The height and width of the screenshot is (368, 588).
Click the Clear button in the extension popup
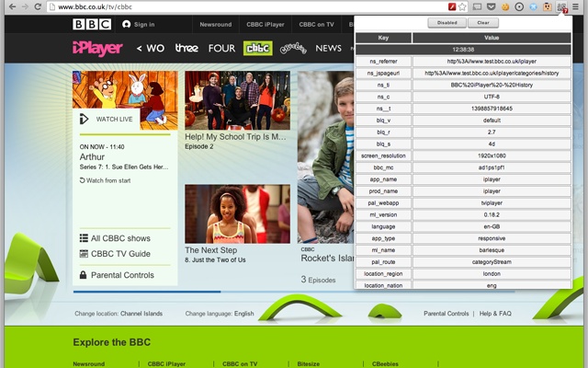483,23
